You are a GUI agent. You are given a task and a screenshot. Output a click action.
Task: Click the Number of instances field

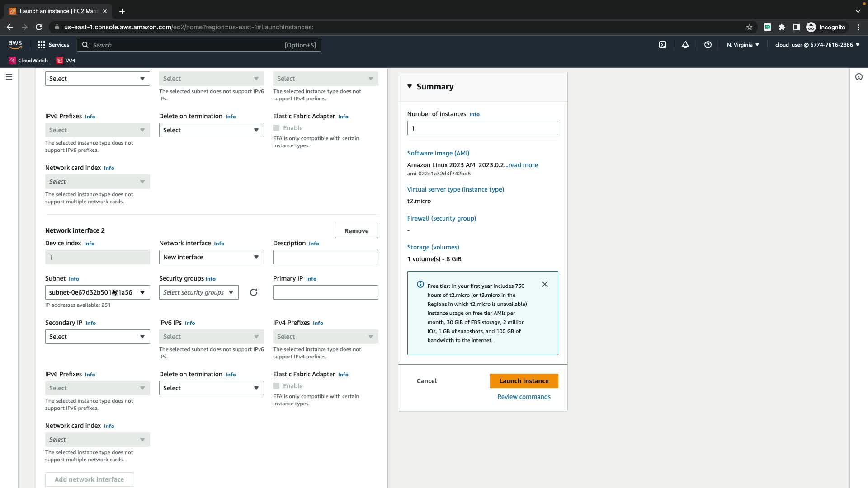click(x=482, y=128)
